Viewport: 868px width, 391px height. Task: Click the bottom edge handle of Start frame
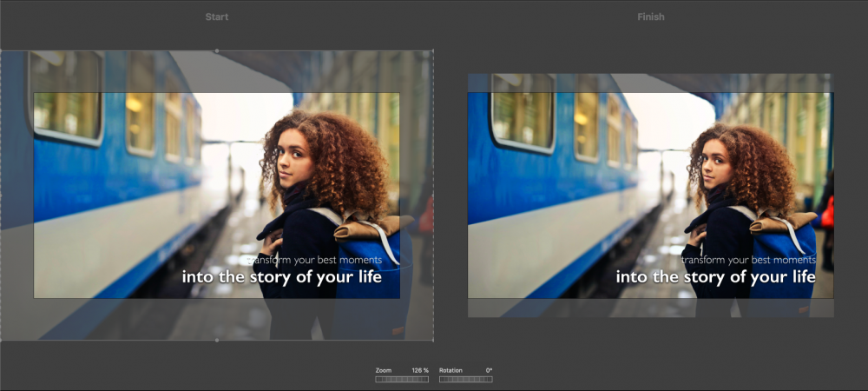216,340
